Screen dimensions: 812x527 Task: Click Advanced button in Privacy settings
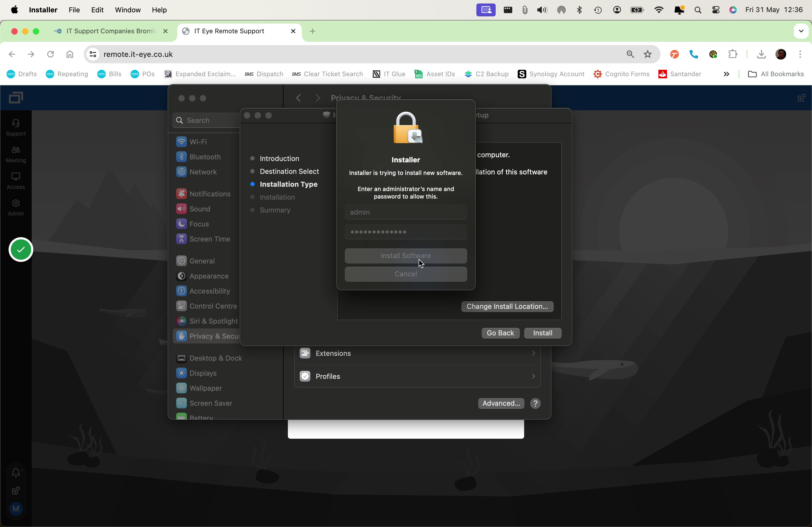[x=501, y=403]
